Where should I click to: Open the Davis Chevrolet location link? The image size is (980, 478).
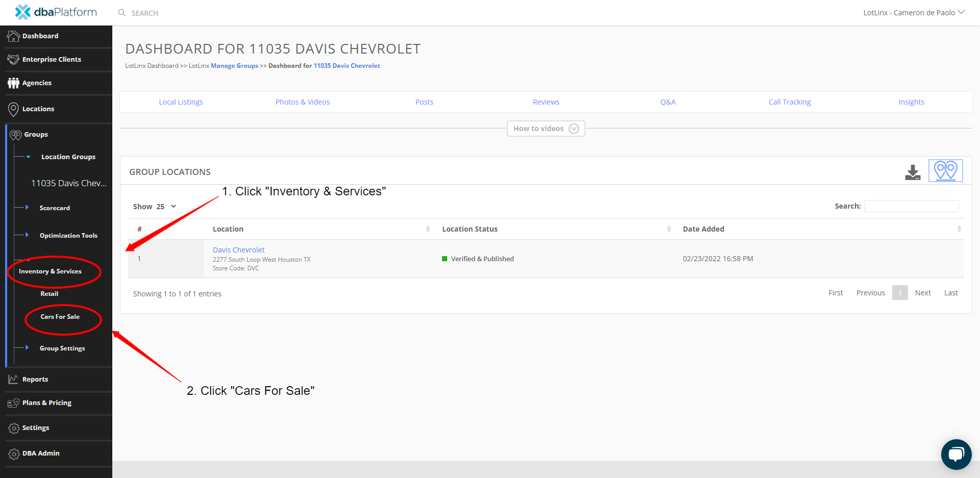[x=238, y=250]
